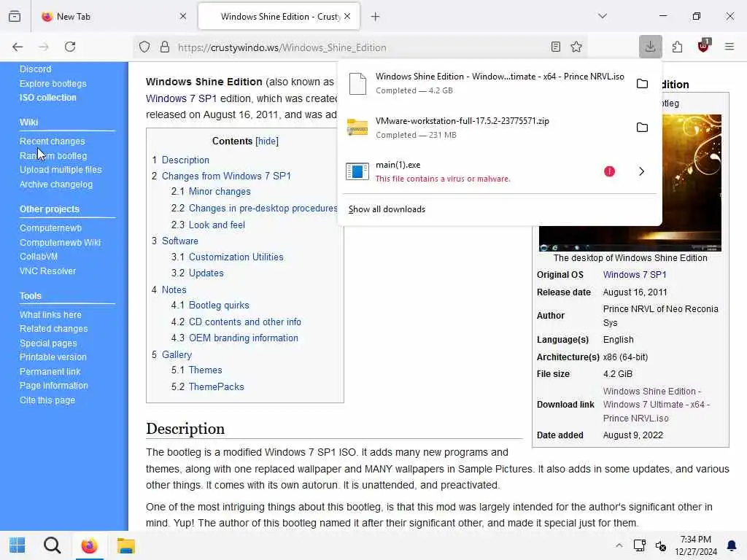
Task: Open the Windows 7 SP1 link in intro paragraph
Action: (181, 98)
